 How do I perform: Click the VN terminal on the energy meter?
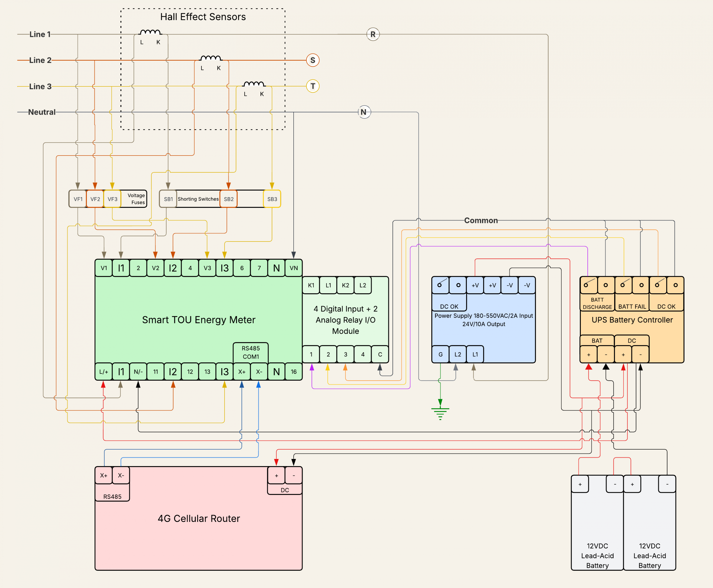point(294,268)
